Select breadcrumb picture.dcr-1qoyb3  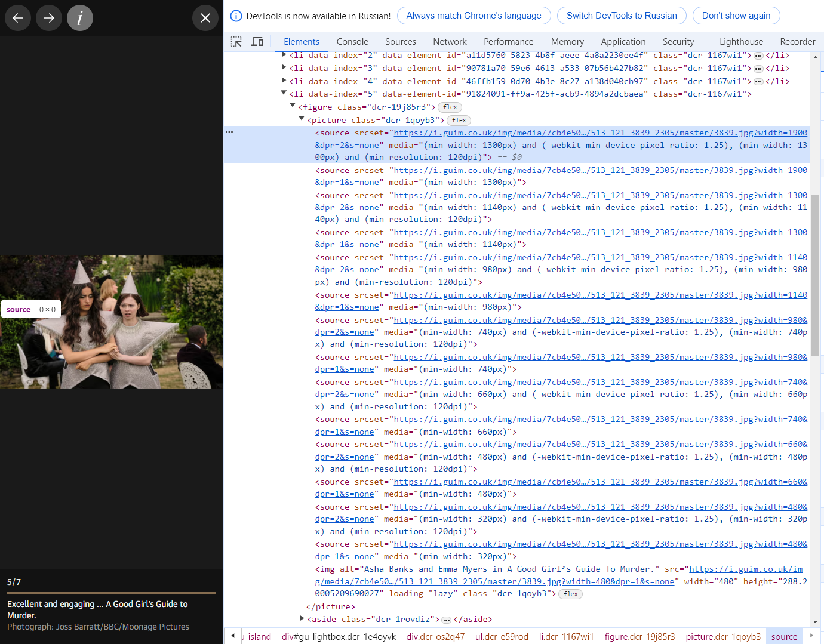click(723, 637)
